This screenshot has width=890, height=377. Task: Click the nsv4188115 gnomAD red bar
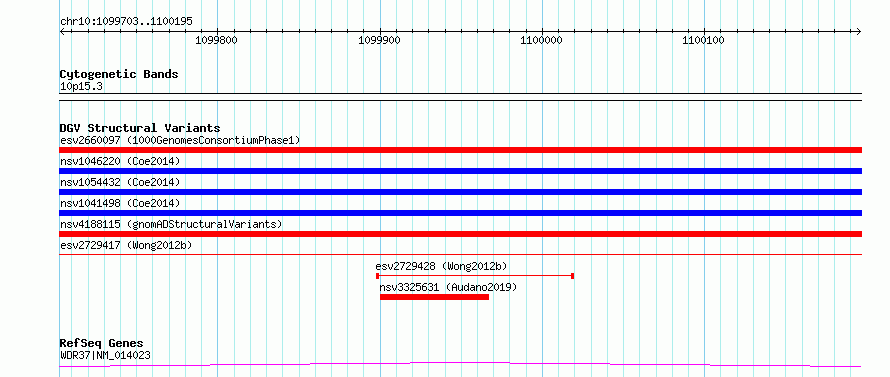click(x=460, y=234)
